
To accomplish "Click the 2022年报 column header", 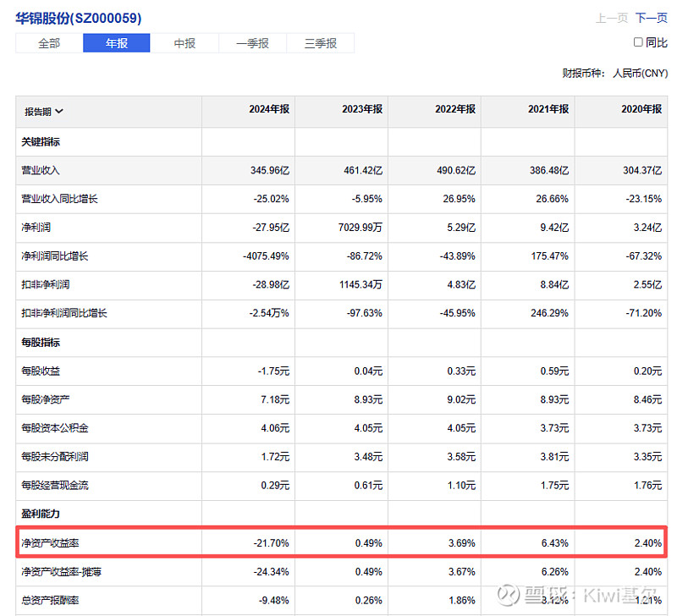I will pos(455,110).
